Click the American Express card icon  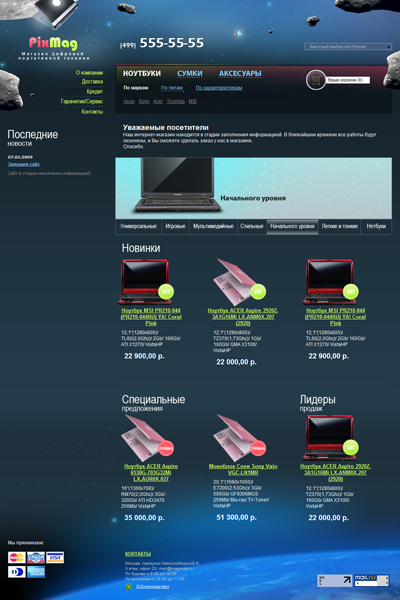[36, 572]
